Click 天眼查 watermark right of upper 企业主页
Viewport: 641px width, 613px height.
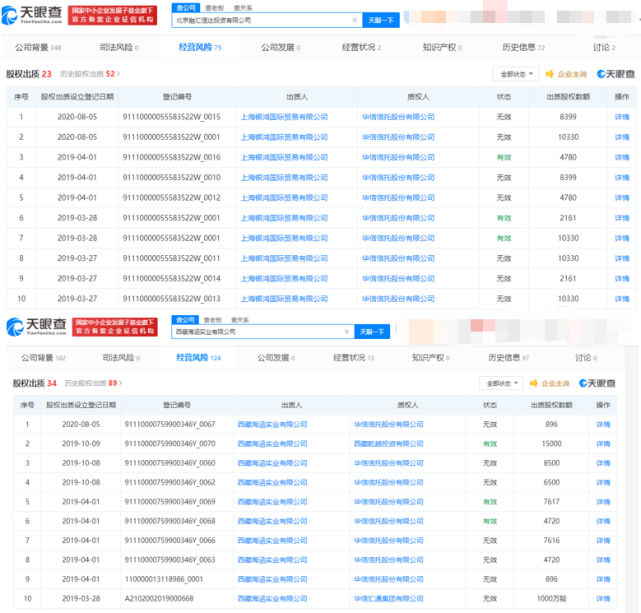(616, 74)
